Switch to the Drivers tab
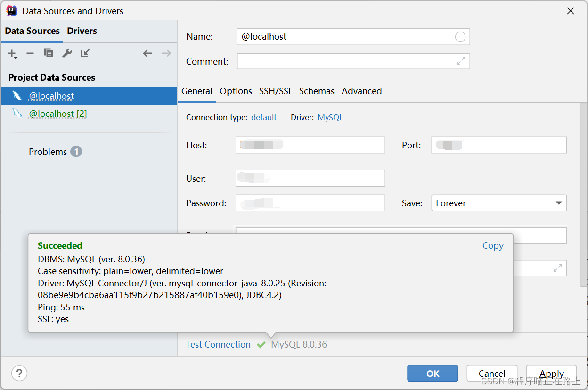The height and width of the screenshot is (390, 588). tap(82, 31)
